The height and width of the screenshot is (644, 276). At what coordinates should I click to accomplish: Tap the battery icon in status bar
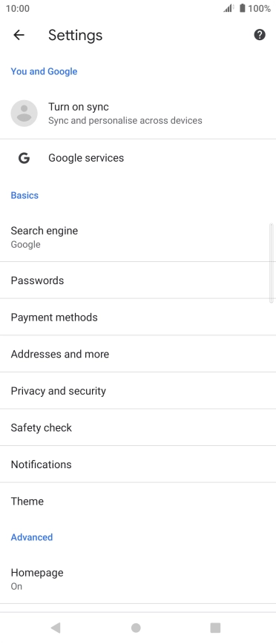pyautogui.click(x=243, y=8)
